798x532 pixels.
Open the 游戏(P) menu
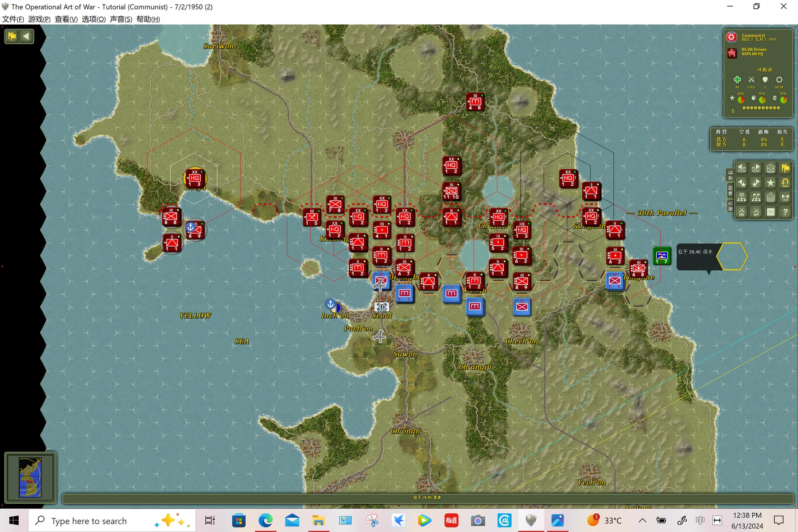click(x=39, y=19)
